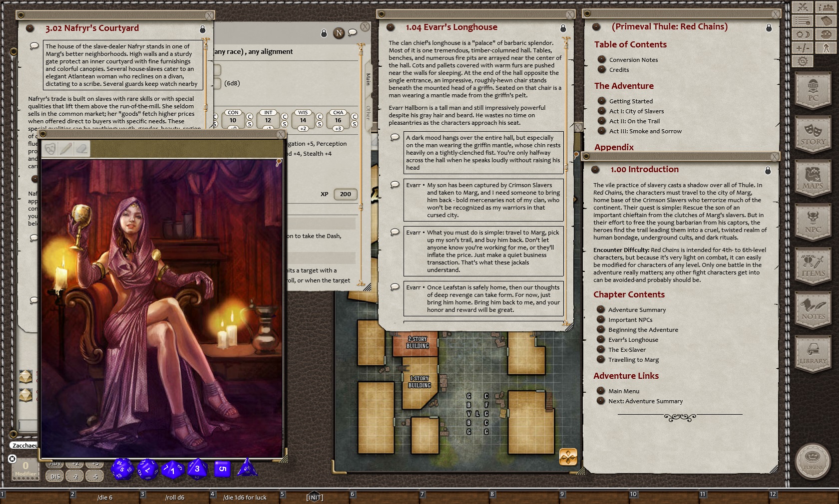The width and height of the screenshot is (839, 504).
Task: Open the Colors palette icon
Action: (x=826, y=34)
